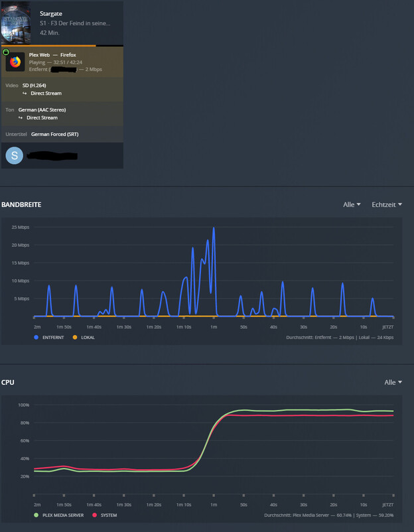Image resolution: width=414 pixels, height=532 pixels.
Task: Click the green Plex Media Server dot
Action: click(x=36, y=515)
